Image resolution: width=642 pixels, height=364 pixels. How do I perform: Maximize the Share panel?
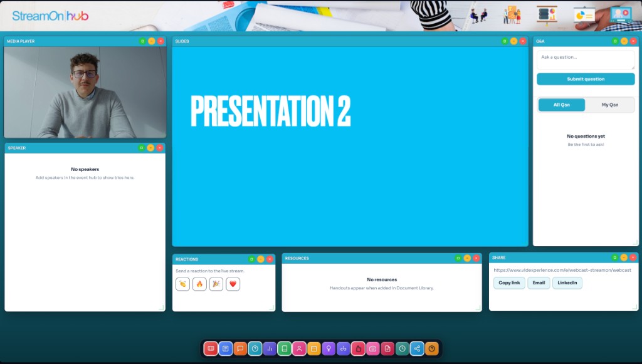point(614,257)
